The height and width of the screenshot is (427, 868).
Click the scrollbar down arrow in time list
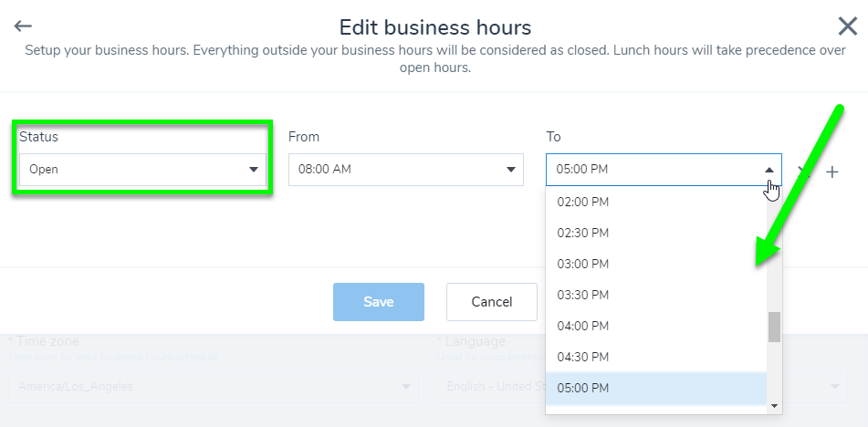pyautogui.click(x=775, y=407)
